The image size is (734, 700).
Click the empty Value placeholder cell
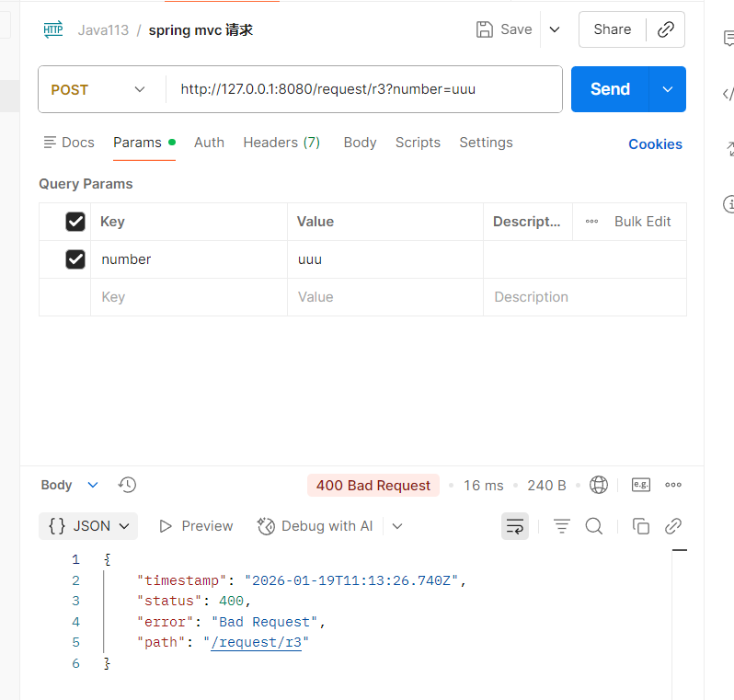click(385, 297)
